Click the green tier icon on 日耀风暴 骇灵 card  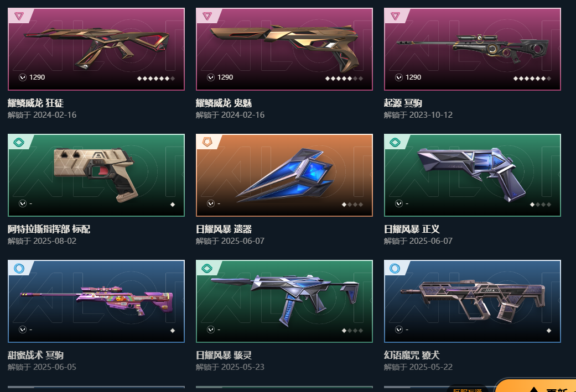click(x=207, y=268)
